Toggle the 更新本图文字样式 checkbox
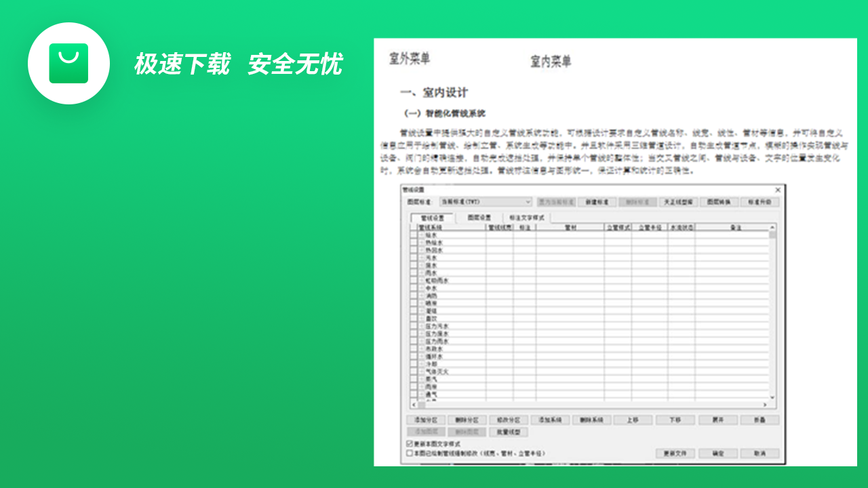Viewport: 868px width, 488px height. pos(409,443)
